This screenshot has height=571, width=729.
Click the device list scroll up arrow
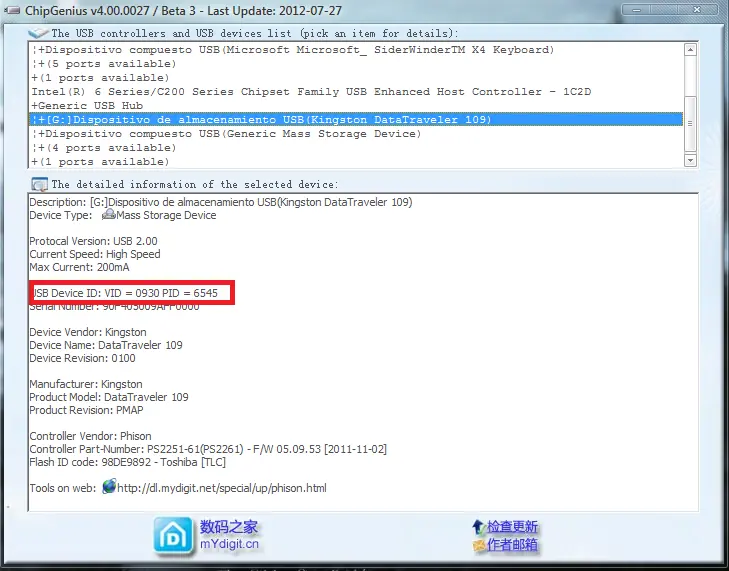[690, 50]
